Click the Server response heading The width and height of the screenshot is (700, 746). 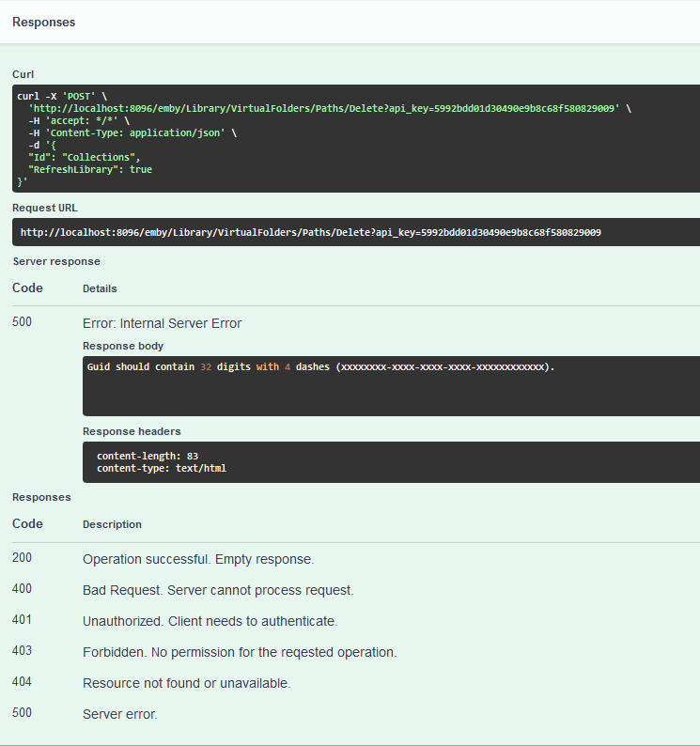coord(55,261)
